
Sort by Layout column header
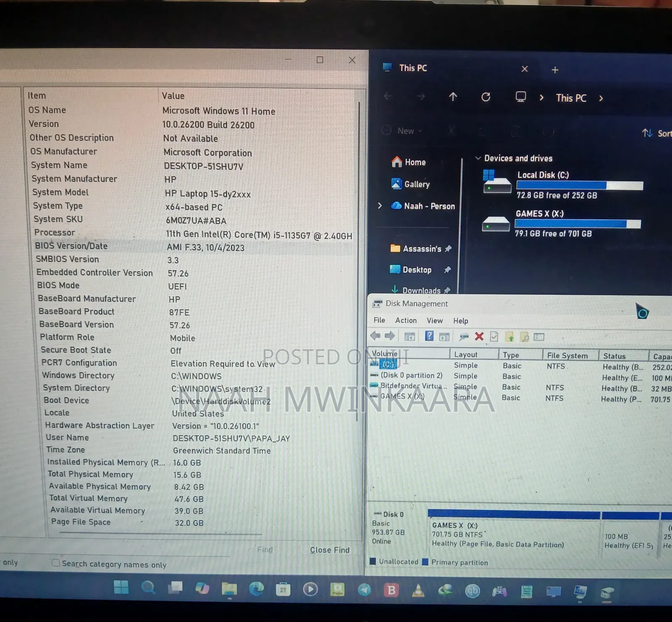pos(474,354)
